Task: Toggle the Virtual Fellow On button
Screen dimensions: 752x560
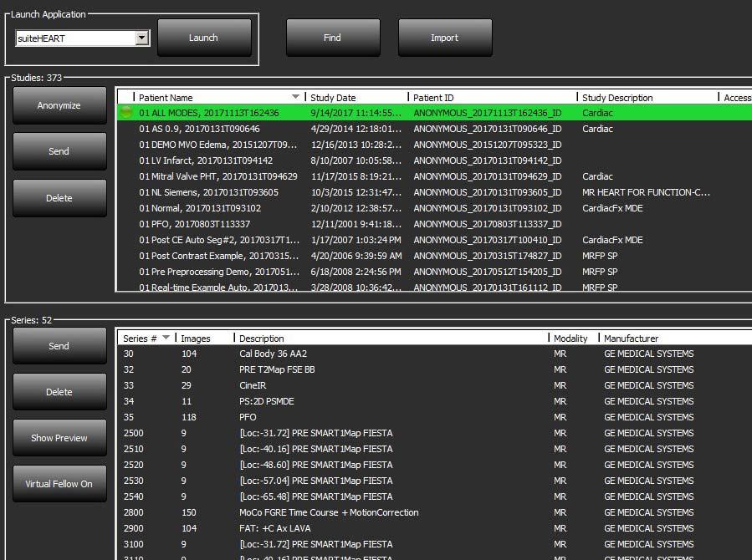Action: pos(59,484)
